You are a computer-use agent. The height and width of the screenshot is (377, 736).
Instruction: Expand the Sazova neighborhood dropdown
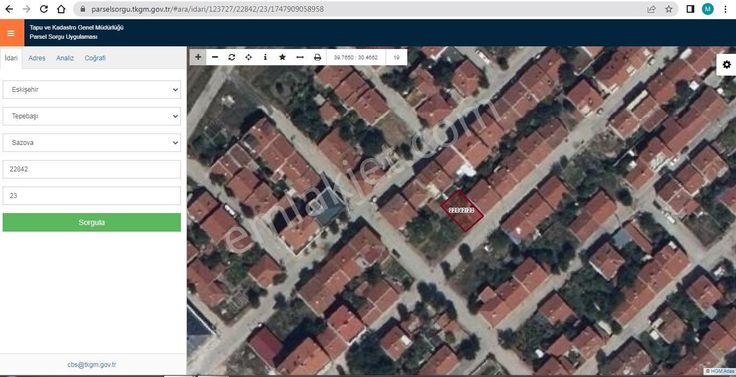92,143
